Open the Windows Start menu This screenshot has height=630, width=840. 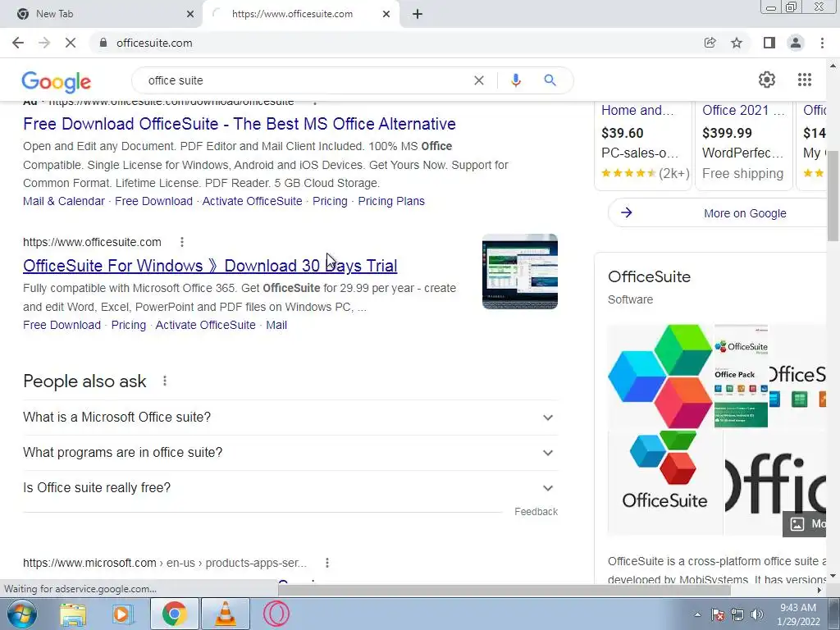click(22, 614)
